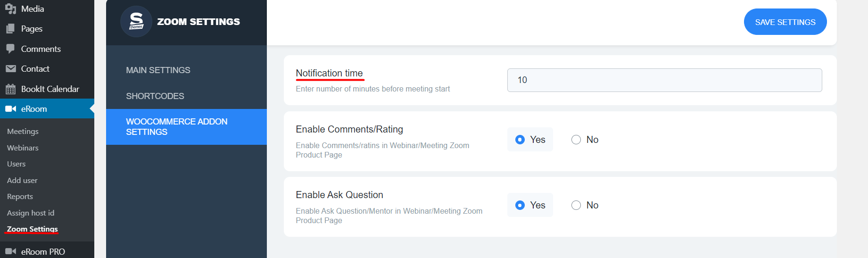
Task: Click the BookIt Calendar icon
Action: tap(10, 89)
